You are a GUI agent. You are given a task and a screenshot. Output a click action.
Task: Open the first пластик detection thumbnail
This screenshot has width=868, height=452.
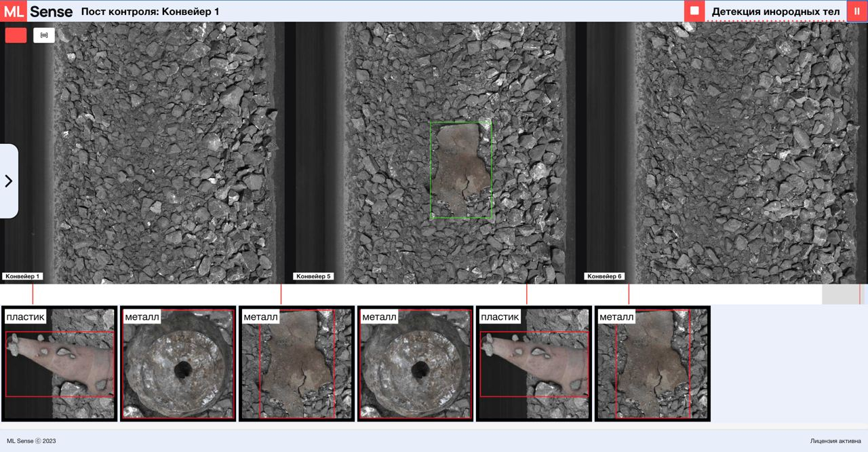(x=60, y=364)
